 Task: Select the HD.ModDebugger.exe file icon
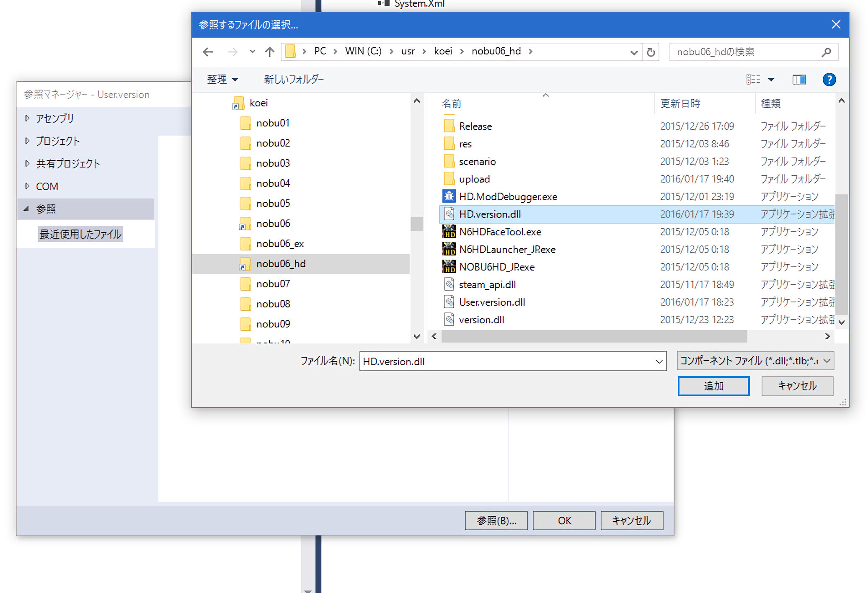click(x=449, y=196)
